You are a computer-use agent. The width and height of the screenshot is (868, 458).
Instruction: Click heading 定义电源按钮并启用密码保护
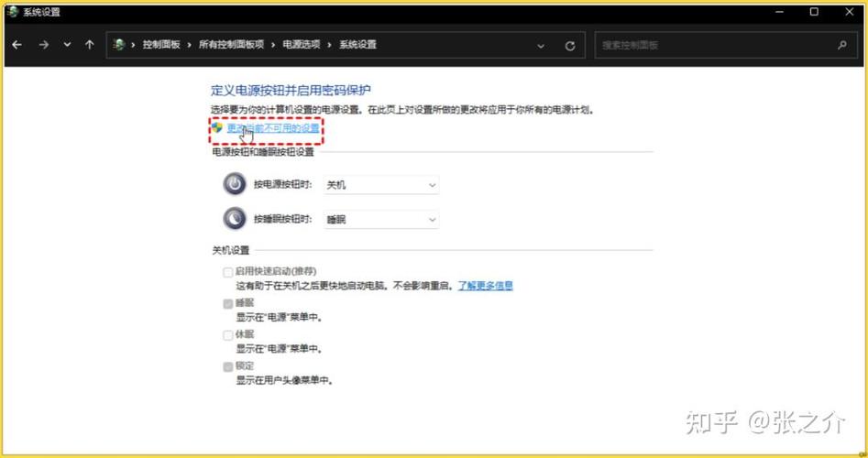coord(291,90)
